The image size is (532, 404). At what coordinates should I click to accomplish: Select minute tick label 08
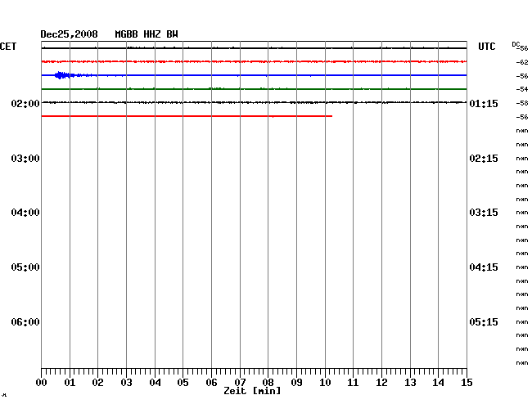tap(268, 382)
